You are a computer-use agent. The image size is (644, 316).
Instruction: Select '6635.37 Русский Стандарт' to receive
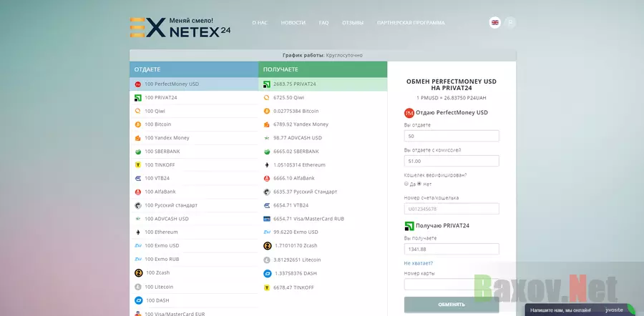(x=323, y=192)
